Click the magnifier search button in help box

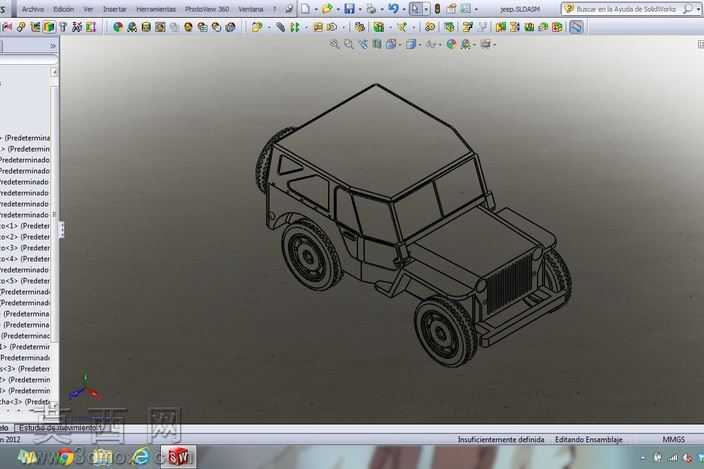[687, 9]
